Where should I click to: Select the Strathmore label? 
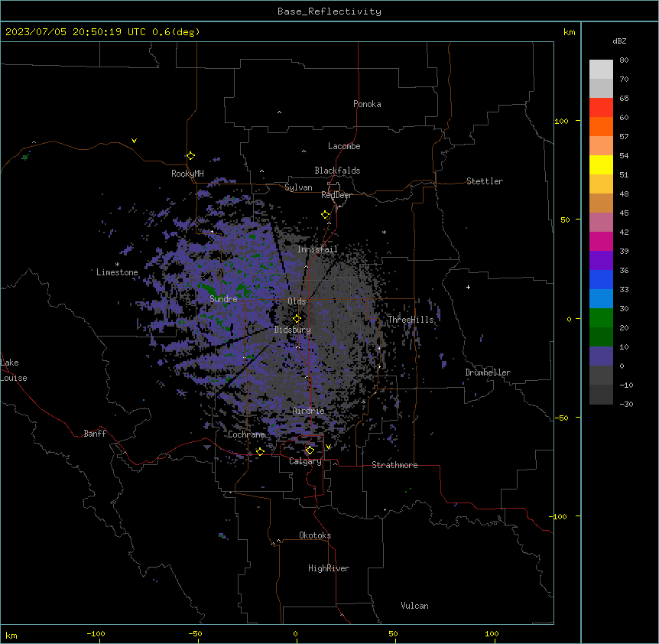394,465
